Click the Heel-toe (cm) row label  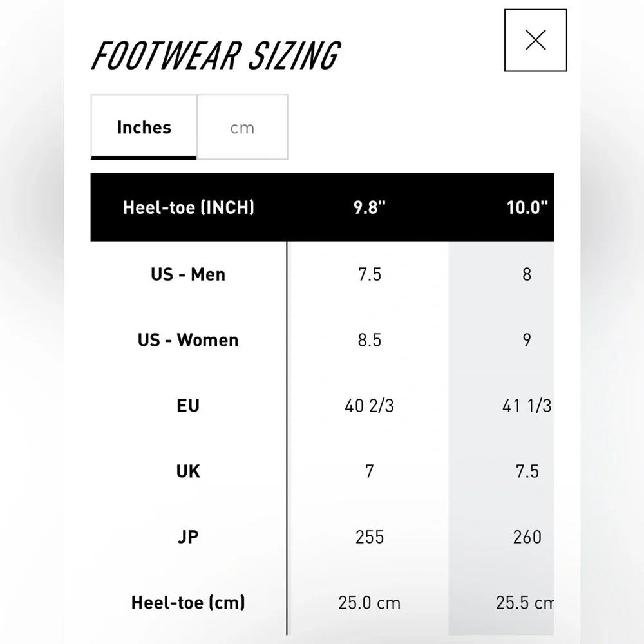tap(188, 603)
